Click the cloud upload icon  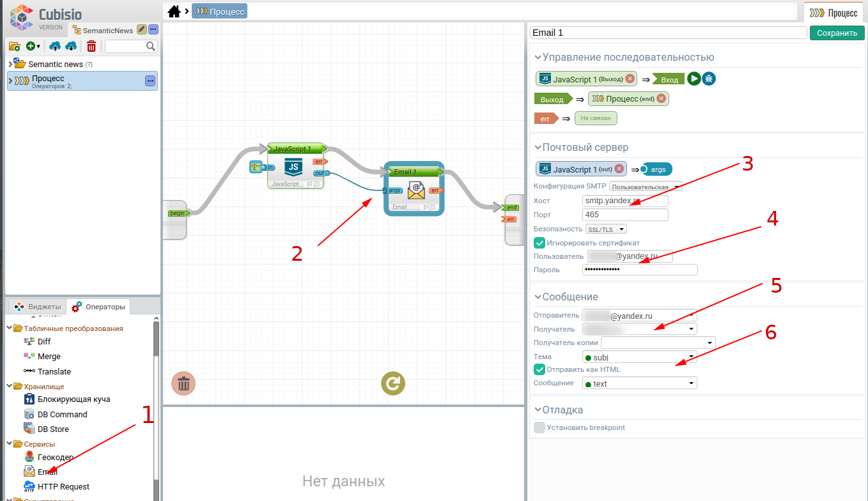tap(55, 46)
